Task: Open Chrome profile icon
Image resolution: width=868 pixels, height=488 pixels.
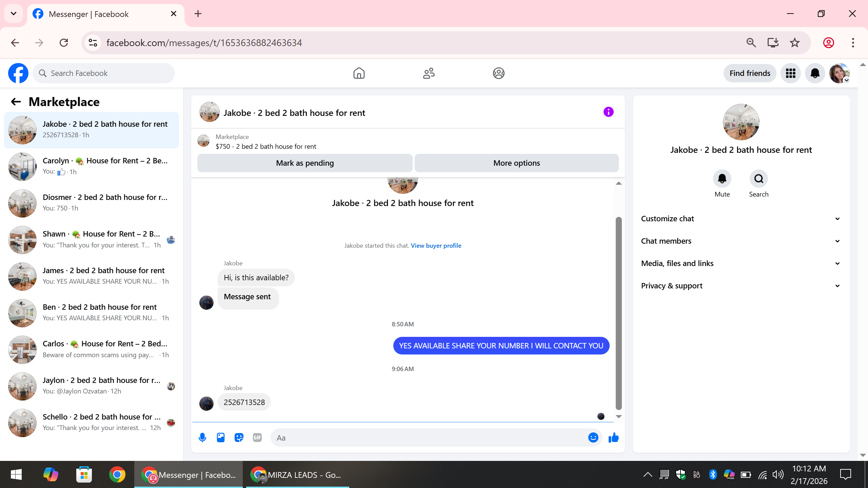Action: point(828,43)
